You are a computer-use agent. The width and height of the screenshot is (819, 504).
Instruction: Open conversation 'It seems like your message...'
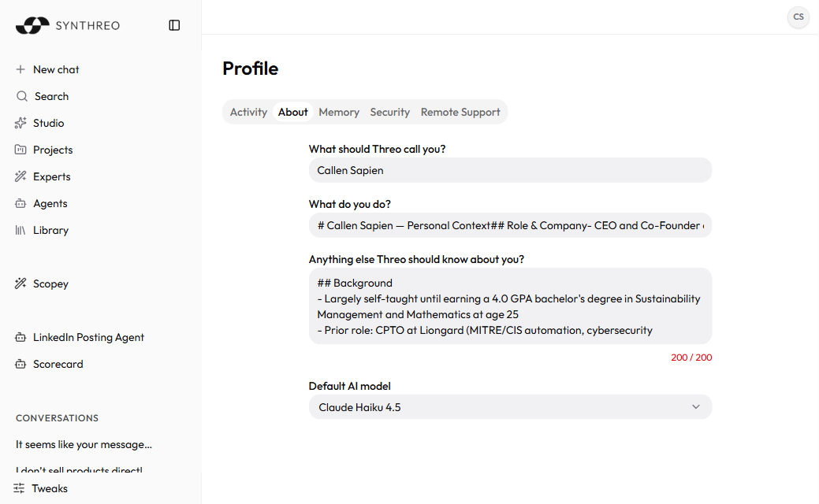[84, 444]
